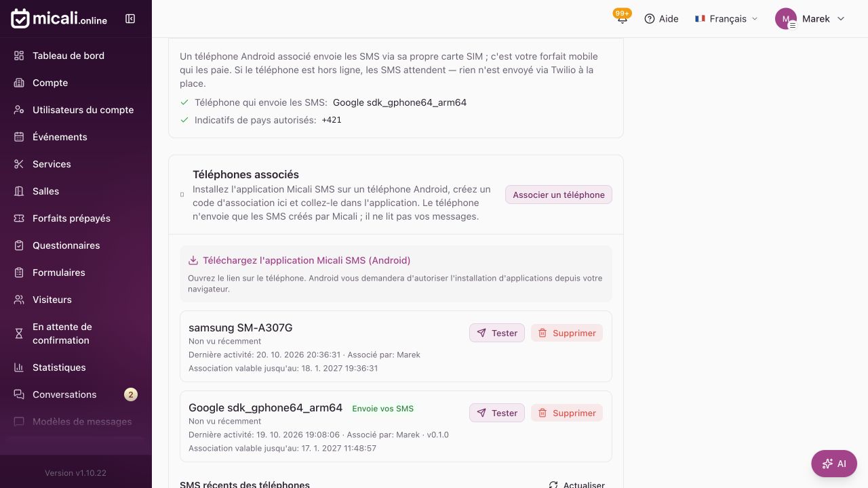Click Marek's avatar circle
The image size is (868, 488).
point(786,19)
